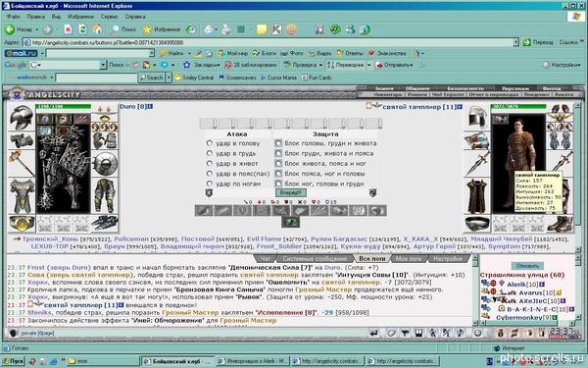The width and height of the screenshot is (588, 368).
Task: Click the 'Обновить' button above the player list
Action: tap(527, 266)
